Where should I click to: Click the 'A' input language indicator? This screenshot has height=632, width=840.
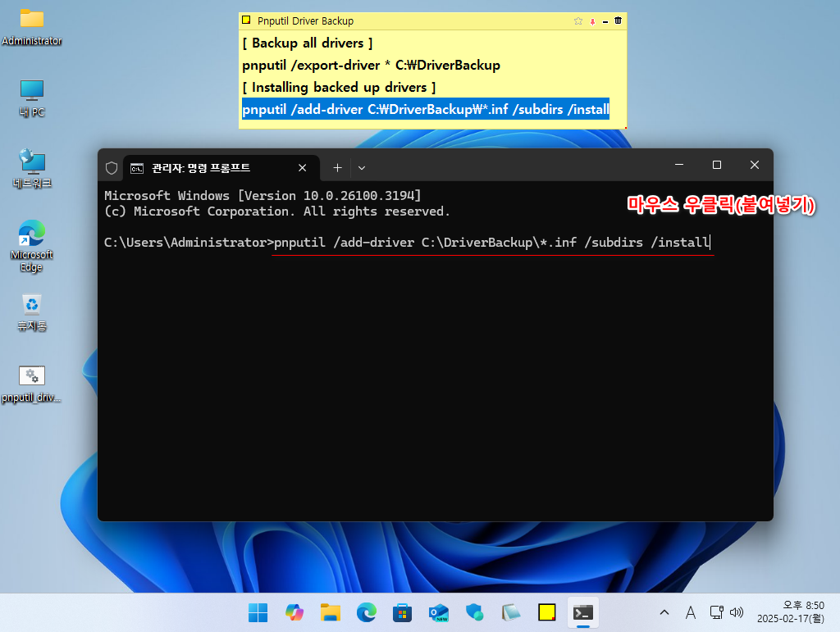coord(691,612)
